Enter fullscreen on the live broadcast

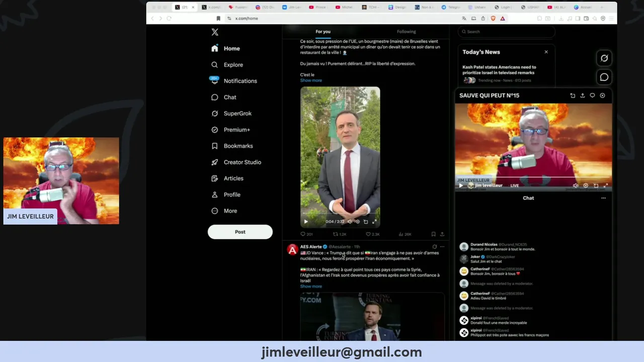click(606, 186)
